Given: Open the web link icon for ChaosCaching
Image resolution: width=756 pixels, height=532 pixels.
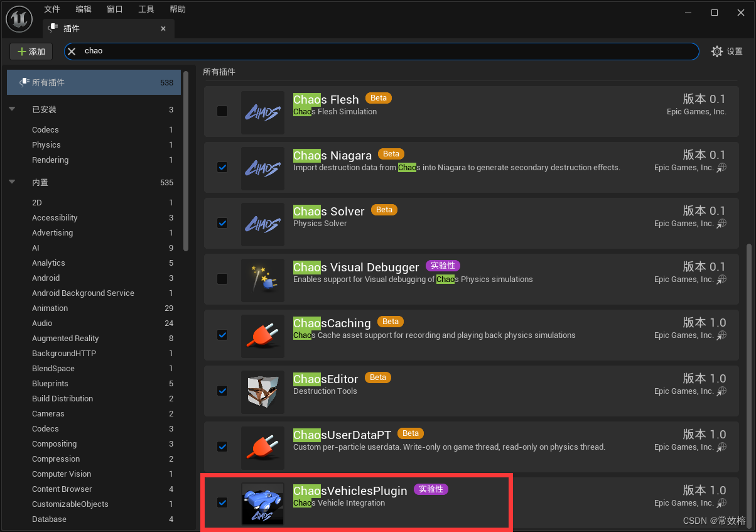Looking at the screenshot, I should point(722,335).
